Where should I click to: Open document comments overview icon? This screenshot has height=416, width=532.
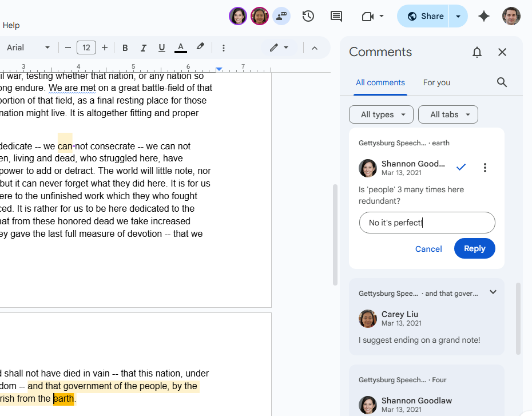coord(336,16)
